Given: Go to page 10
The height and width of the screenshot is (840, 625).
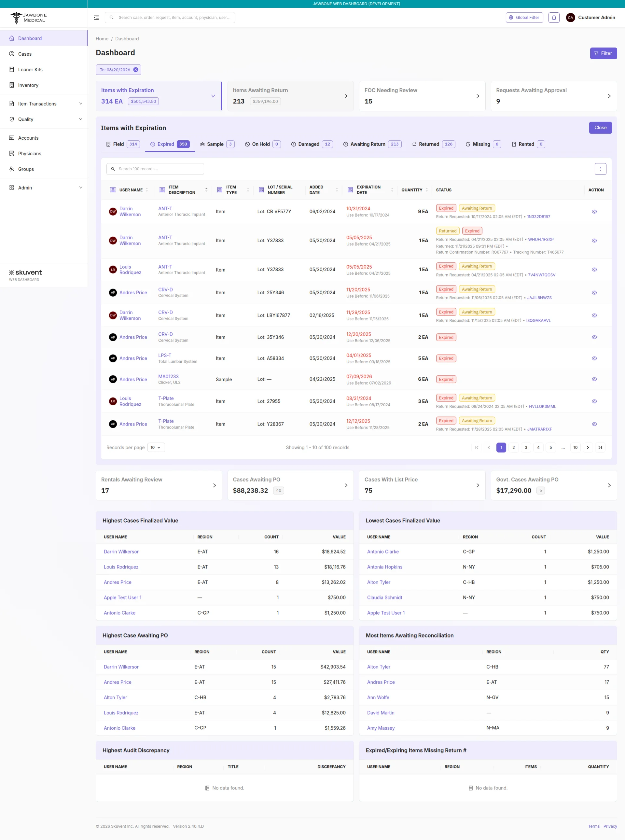Looking at the screenshot, I should [576, 447].
